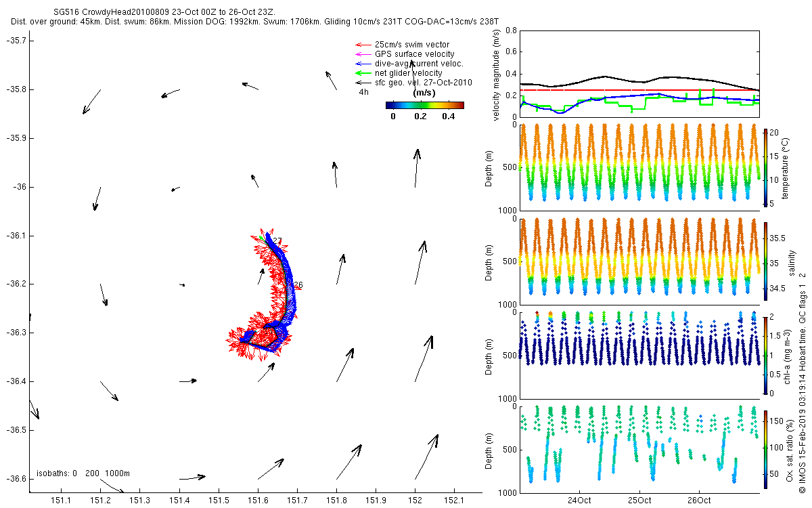Click longitude tick label 151.5
Image resolution: width=812 pixels, height=508 pixels.
219,500
